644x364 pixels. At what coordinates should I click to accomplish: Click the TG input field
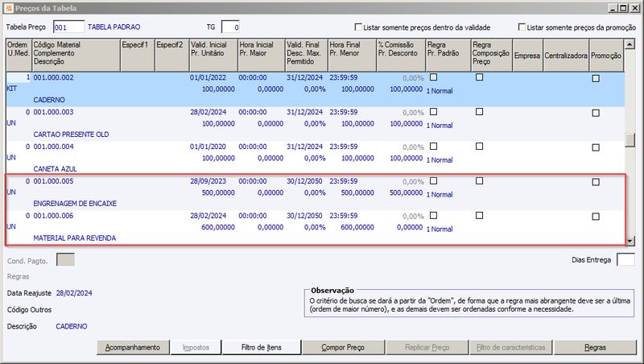(x=230, y=27)
